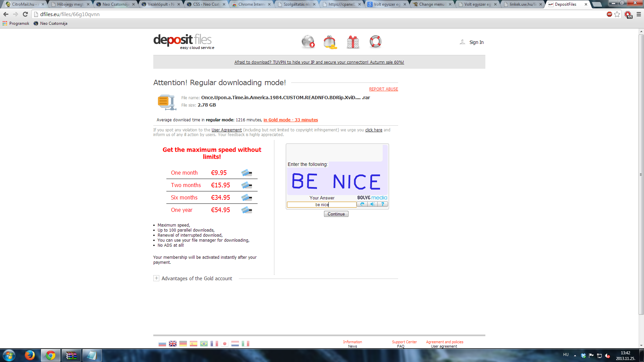
Task: Refresh the captcha challenge
Action: pyautogui.click(x=362, y=204)
